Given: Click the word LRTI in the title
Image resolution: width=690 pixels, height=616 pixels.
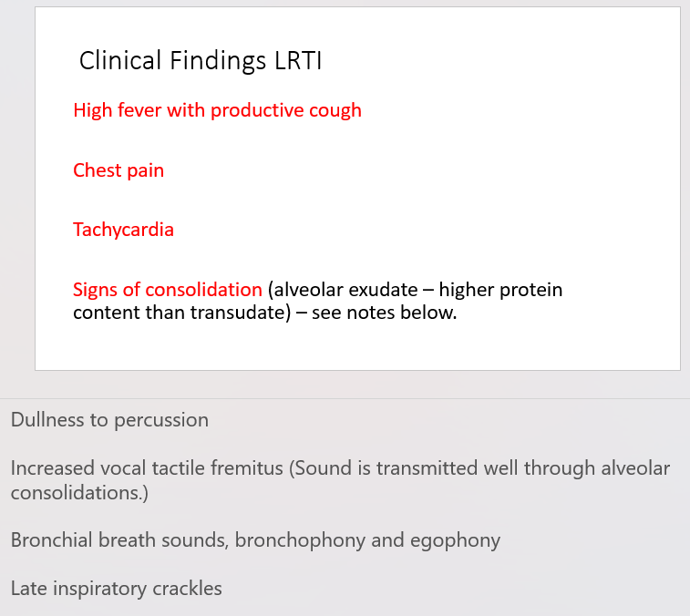Looking at the screenshot, I should (298, 61).
